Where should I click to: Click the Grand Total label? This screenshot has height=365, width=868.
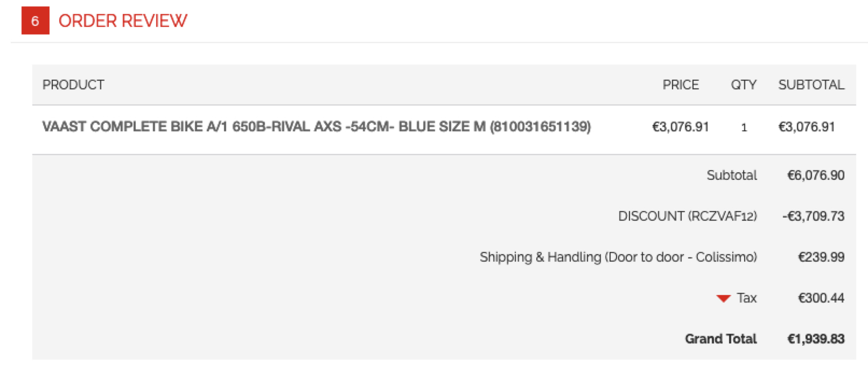[x=720, y=339]
